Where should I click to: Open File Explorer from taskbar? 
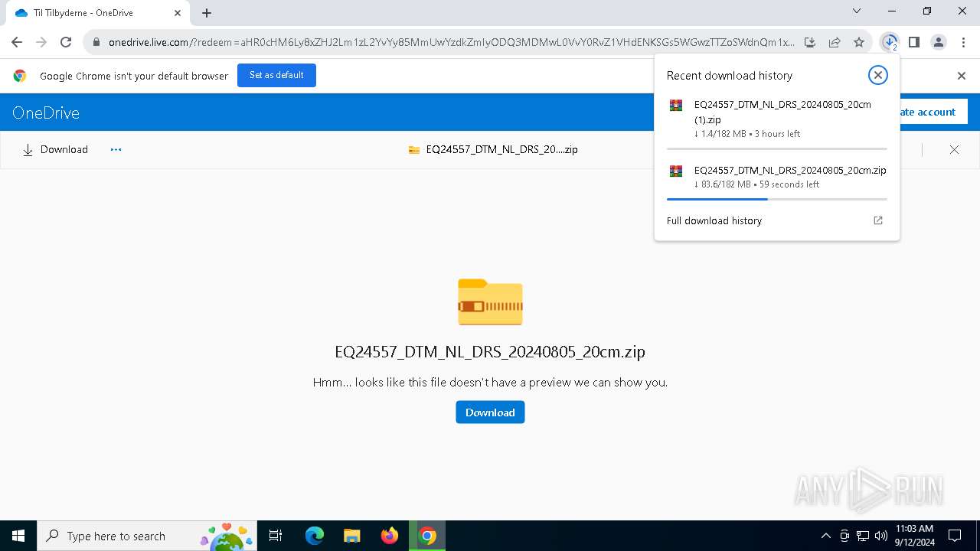click(x=351, y=536)
